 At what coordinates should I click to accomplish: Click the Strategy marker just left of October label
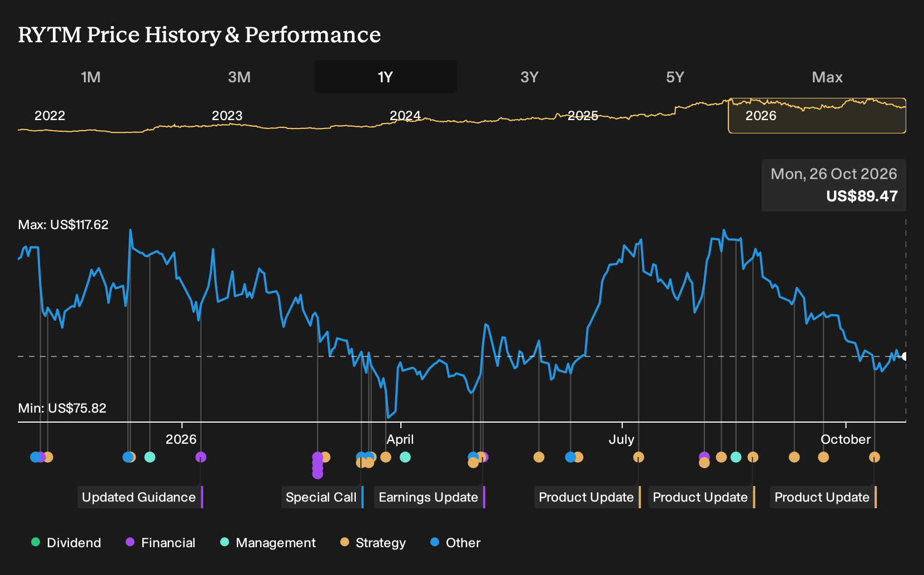[823, 457]
